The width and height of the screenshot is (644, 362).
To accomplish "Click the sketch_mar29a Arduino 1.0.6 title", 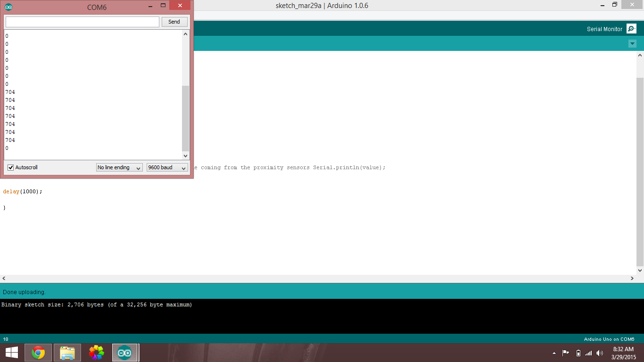I will (x=322, y=6).
